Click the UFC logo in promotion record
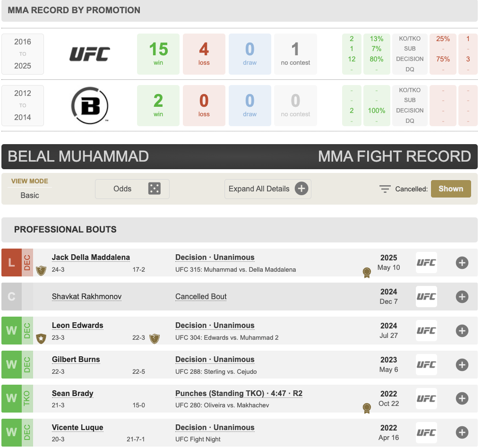 click(x=89, y=54)
